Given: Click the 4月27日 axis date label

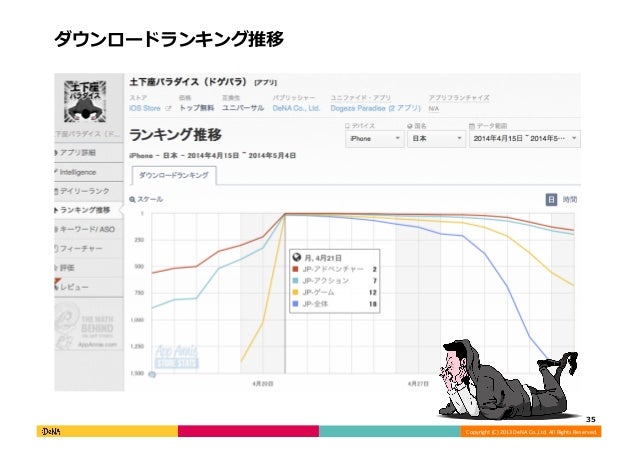Looking at the screenshot, I should point(418,383).
